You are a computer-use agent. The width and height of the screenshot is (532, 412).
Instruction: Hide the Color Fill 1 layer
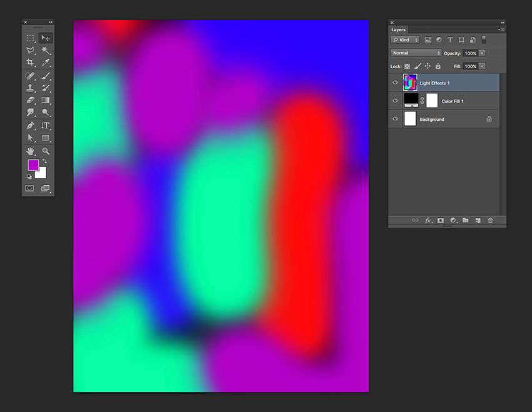click(396, 101)
